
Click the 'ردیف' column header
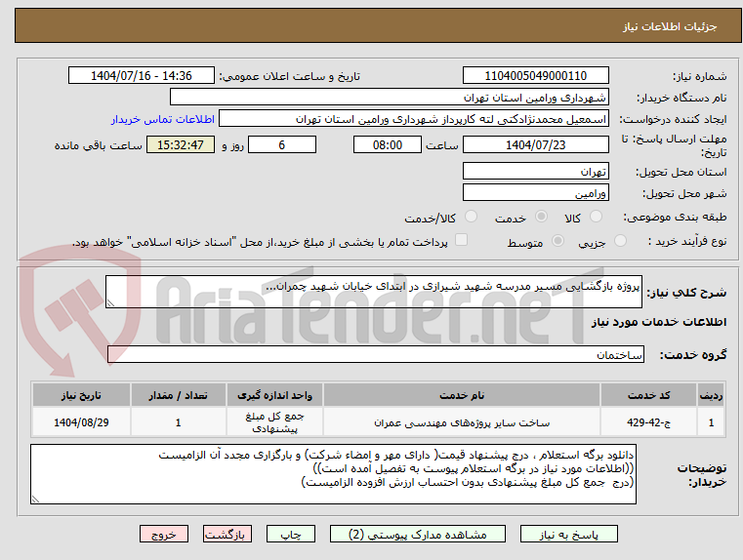711,395
